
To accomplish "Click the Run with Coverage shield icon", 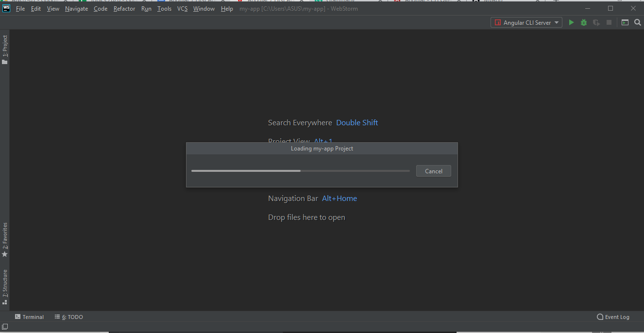I will pyautogui.click(x=596, y=22).
